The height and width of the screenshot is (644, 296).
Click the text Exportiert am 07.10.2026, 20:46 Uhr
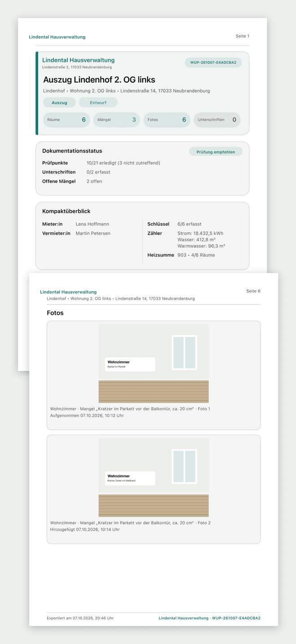pyautogui.click(x=80, y=618)
